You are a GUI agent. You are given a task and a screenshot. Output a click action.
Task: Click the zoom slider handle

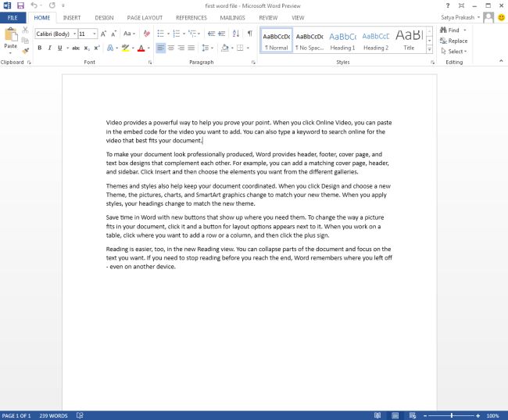click(452, 415)
